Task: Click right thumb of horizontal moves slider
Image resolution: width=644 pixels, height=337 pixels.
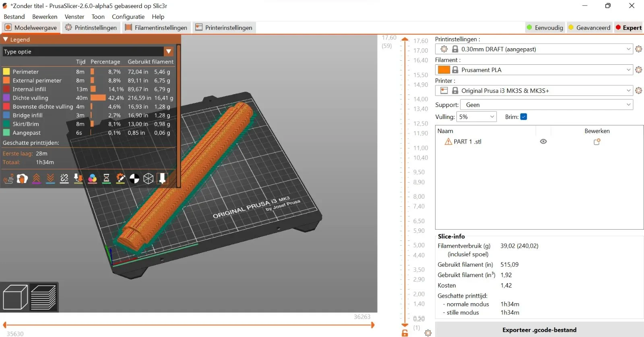Action: point(373,325)
